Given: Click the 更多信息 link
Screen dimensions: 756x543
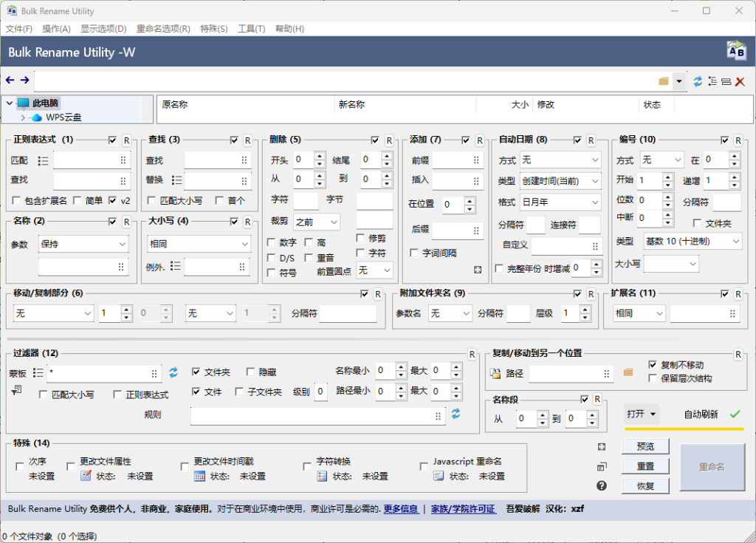Looking at the screenshot, I should coord(400,509).
